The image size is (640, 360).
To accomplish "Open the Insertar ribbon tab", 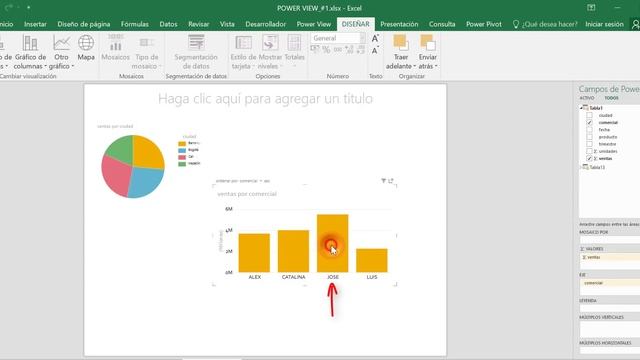I will 35,24.
